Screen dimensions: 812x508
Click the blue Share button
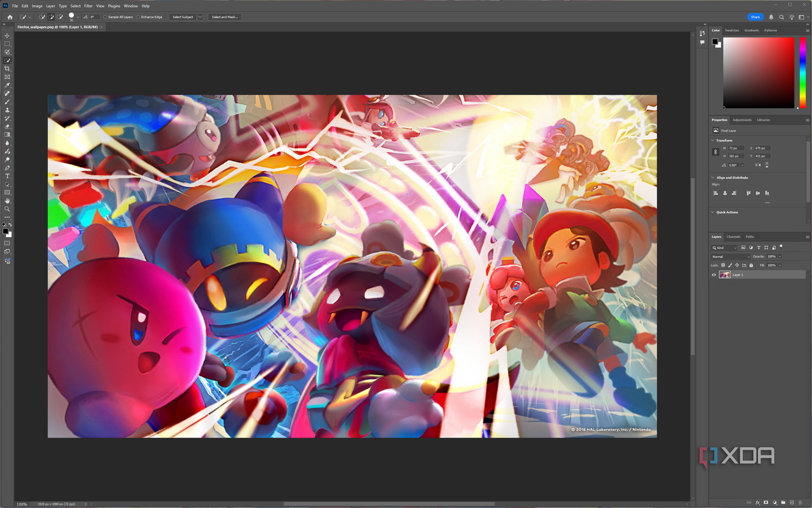pos(755,17)
